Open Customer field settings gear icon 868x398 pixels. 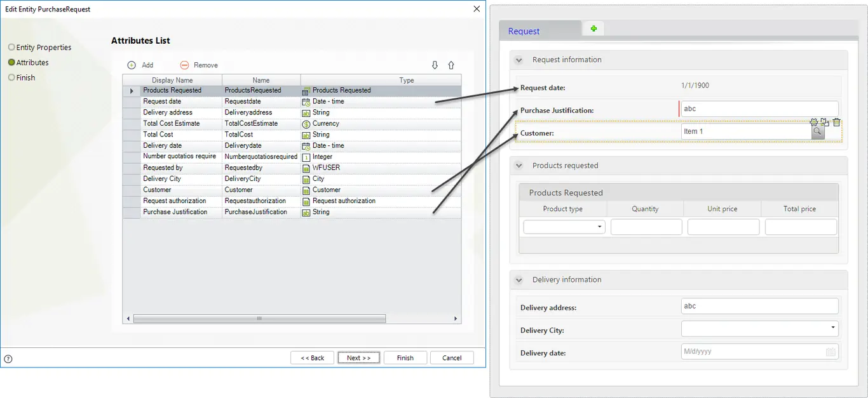(x=813, y=123)
